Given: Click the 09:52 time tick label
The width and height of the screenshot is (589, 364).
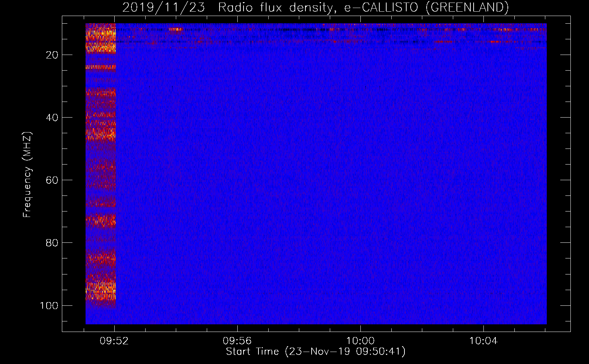Looking at the screenshot, I should click(115, 341).
